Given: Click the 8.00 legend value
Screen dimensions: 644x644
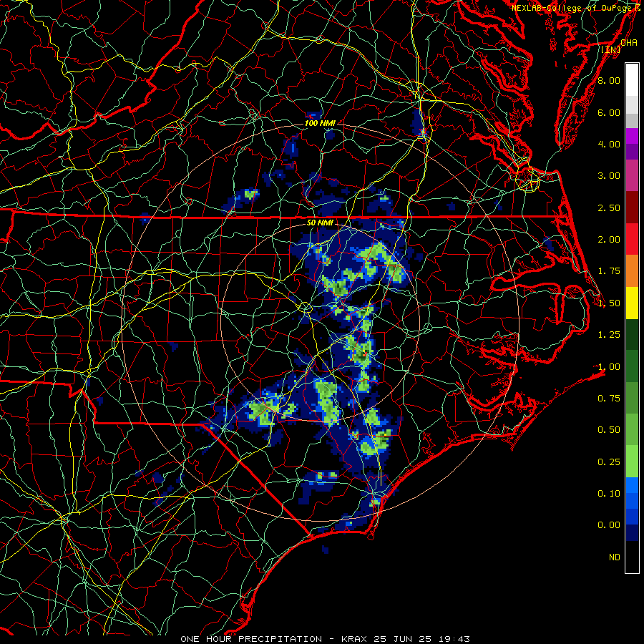Looking at the screenshot, I should click(x=609, y=80).
